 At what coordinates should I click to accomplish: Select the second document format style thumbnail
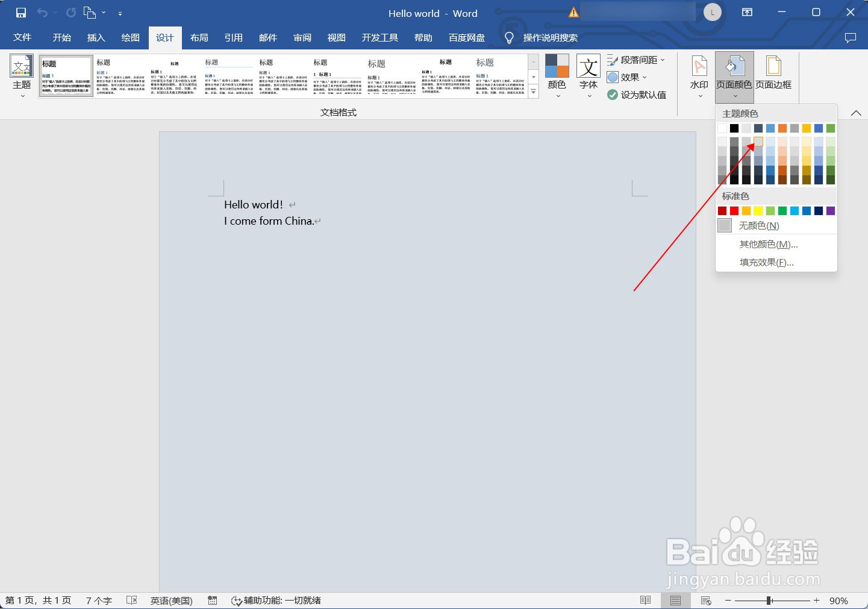[x=120, y=76]
